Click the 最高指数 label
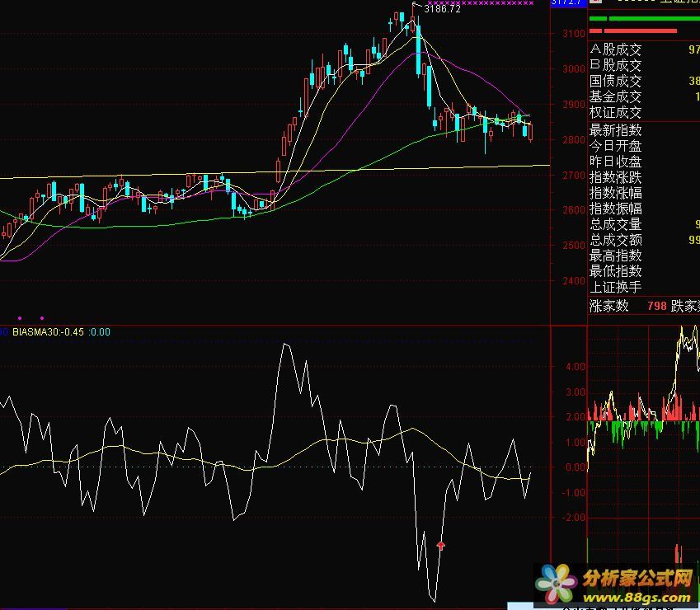 point(616,256)
